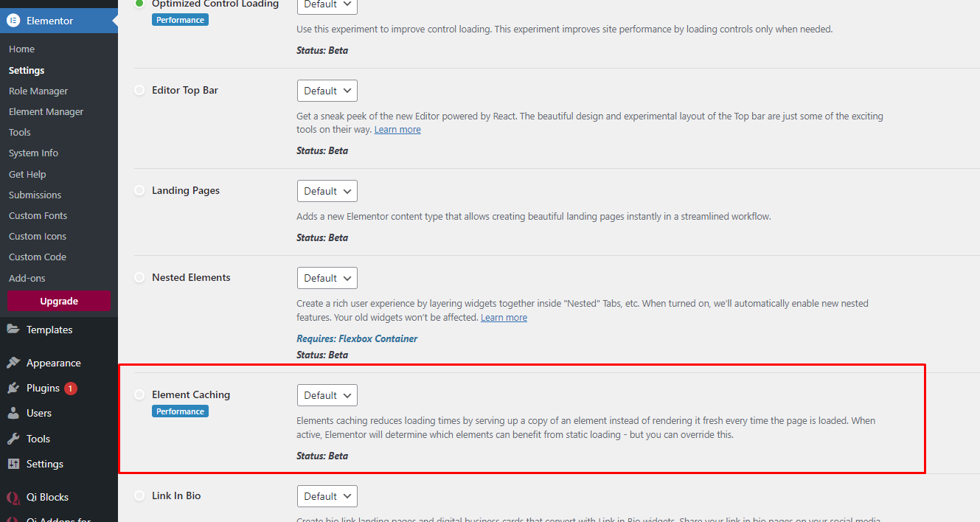Open Custom Fonts submenu
980x522 pixels.
38,215
